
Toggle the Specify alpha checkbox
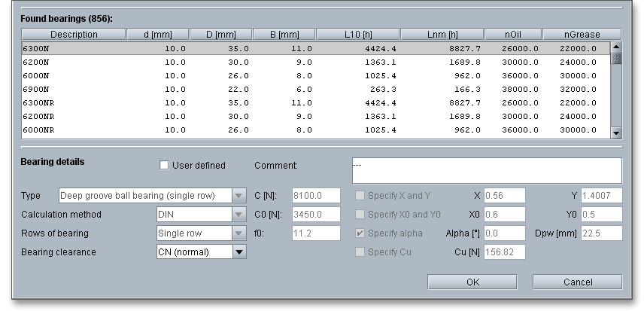361,233
